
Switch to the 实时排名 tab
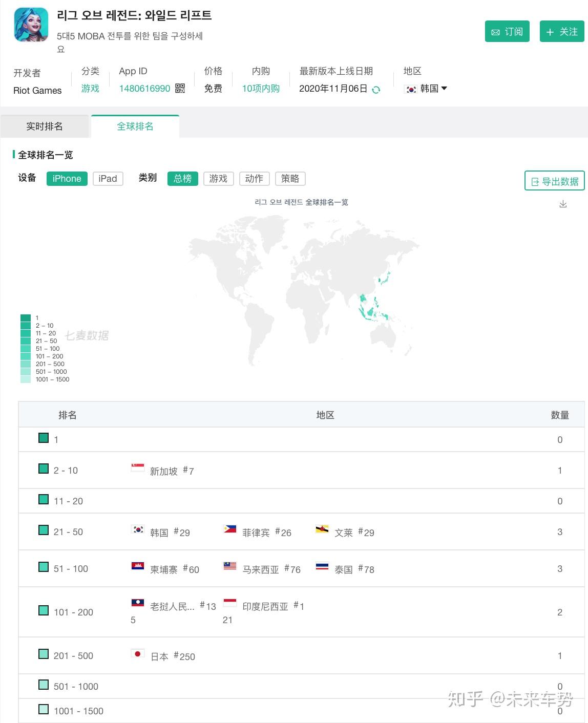pos(45,126)
